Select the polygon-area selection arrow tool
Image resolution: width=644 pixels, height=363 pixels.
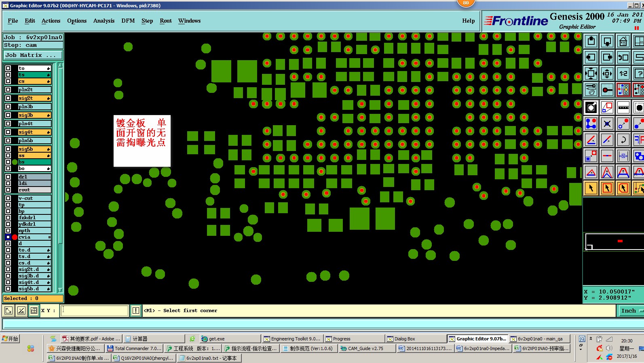pos(623,188)
